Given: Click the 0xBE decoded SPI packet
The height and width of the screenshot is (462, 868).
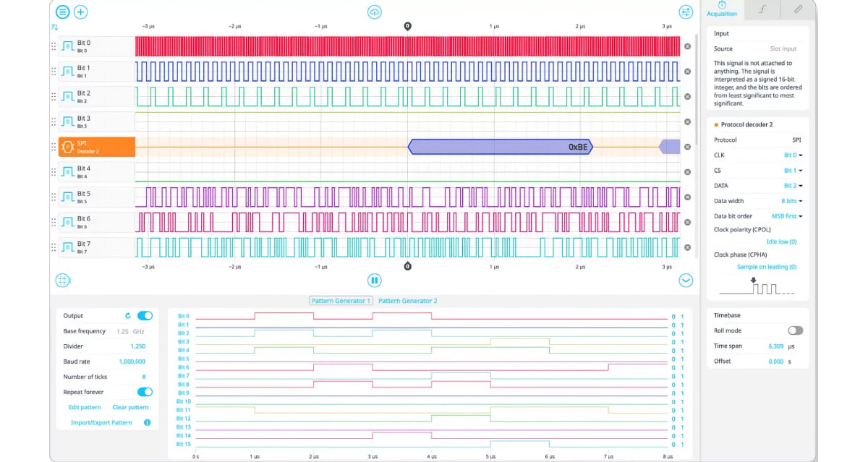Looking at the screenshot, I should pos(501,147).
